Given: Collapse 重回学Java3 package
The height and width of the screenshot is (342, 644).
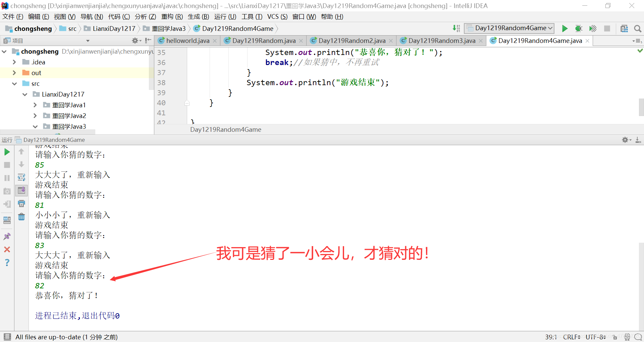Looking at the screenshot, I should tap(35, 126).
